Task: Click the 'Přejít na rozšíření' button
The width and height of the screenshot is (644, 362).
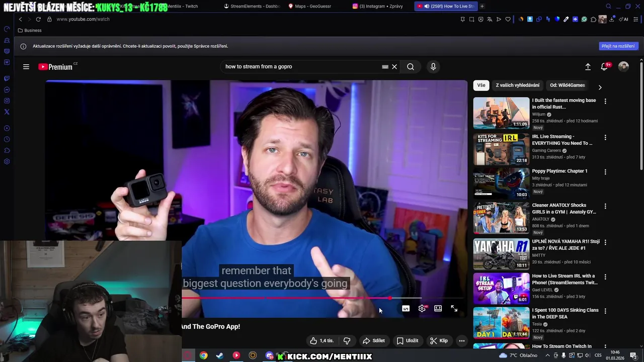Action: point(618,46)
